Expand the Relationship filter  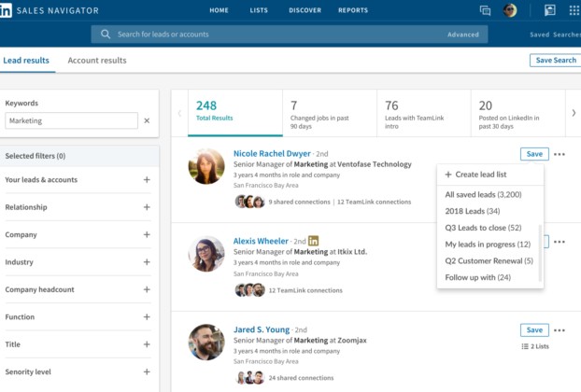147,207
